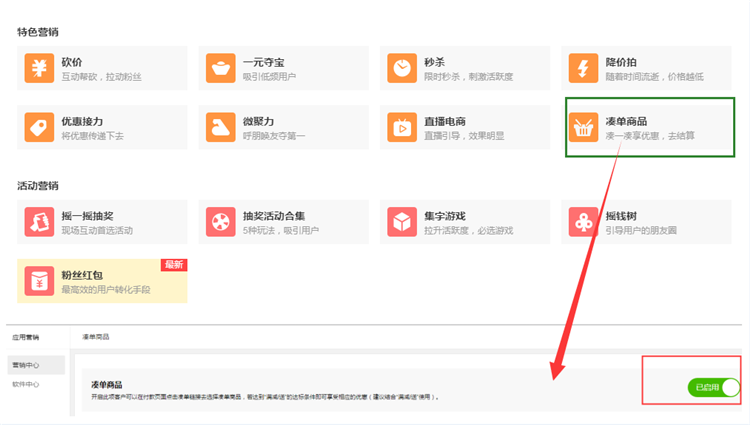Click the 集字游戏 cube icon
The width and height of the screenshot is (750, 425).
pos(402,222)
